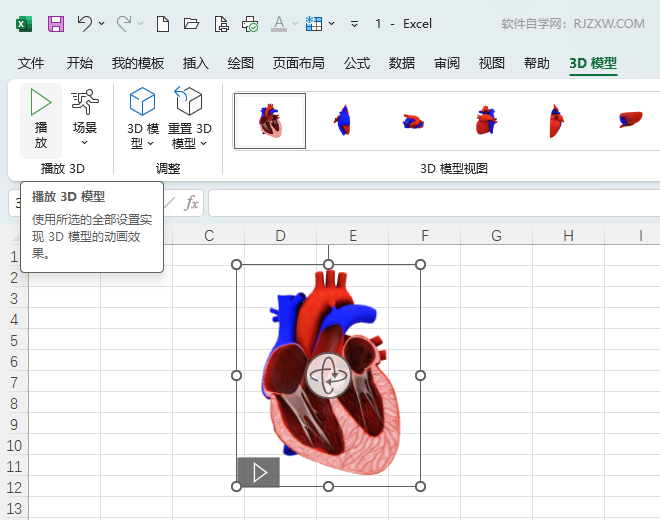This screenshot has width=660, height=520.
Task: Expand the borders grid dropdown arrow
Action: [x=332, y=24]
